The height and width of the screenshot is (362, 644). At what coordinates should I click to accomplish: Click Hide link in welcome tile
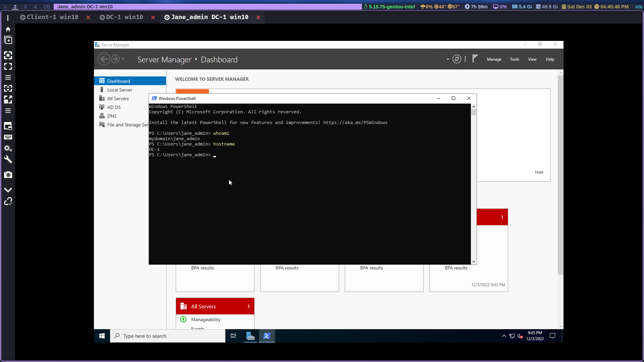[539, 172]
